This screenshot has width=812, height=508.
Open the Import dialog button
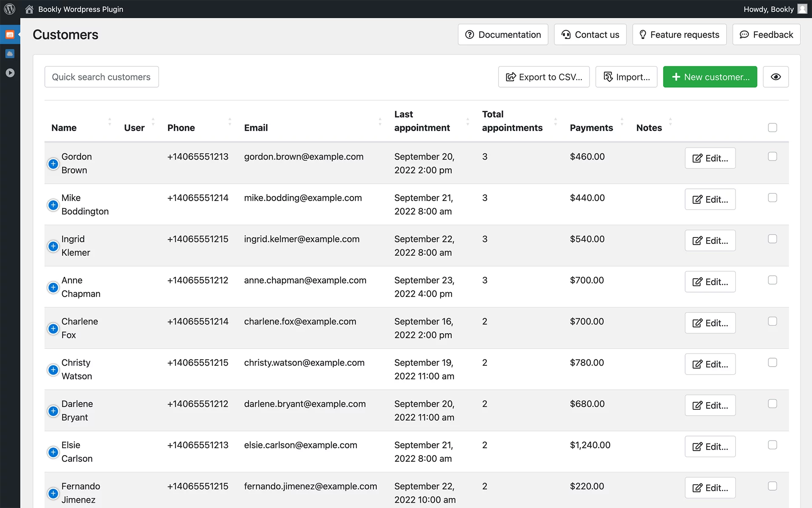point(626,77)
